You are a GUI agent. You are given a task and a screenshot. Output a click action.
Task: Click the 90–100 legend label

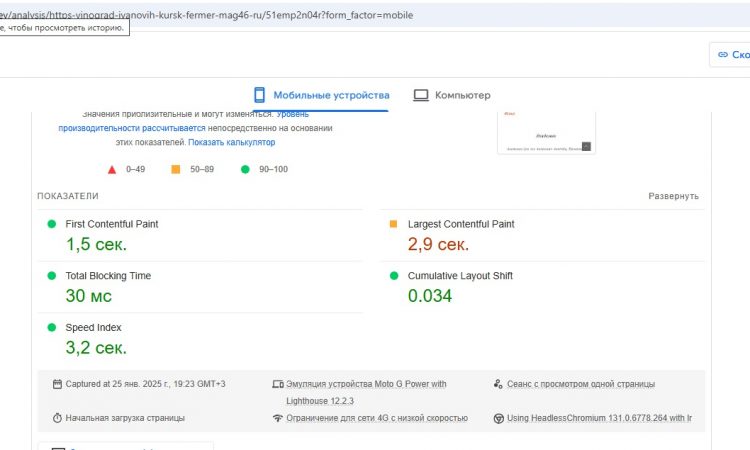pos(274,169)
